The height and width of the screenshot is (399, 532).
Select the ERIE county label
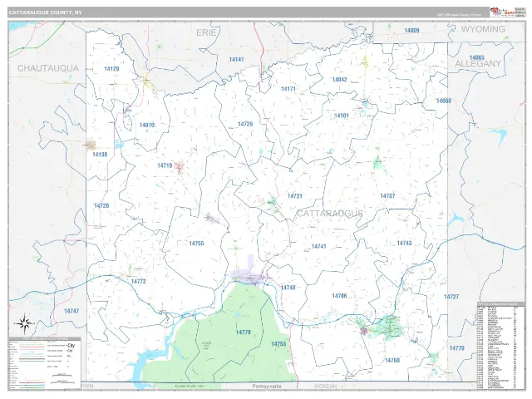click(x=206, y=32)
